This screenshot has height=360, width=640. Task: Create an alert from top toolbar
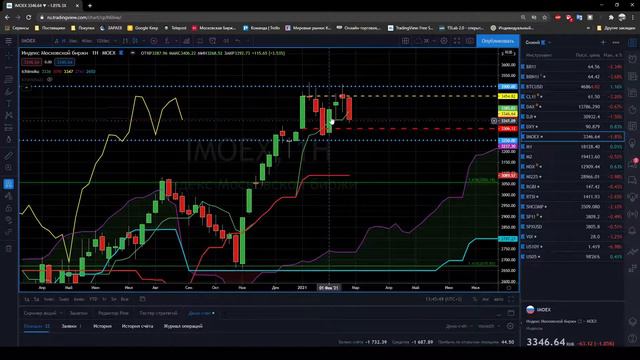click(x=213, y=41)
